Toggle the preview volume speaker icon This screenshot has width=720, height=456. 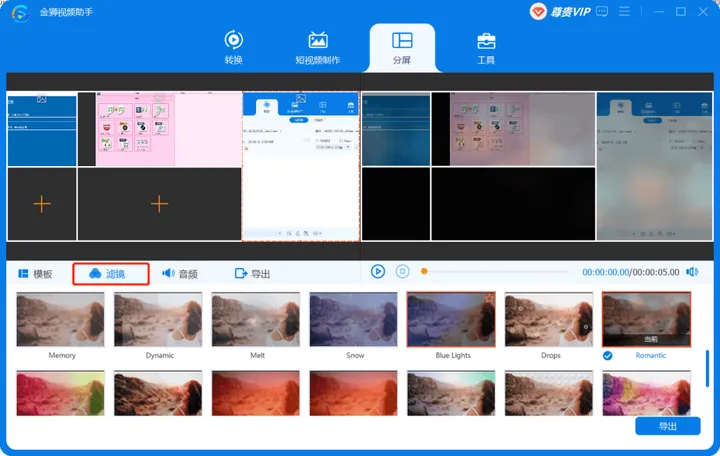click(x=692, y=272)
